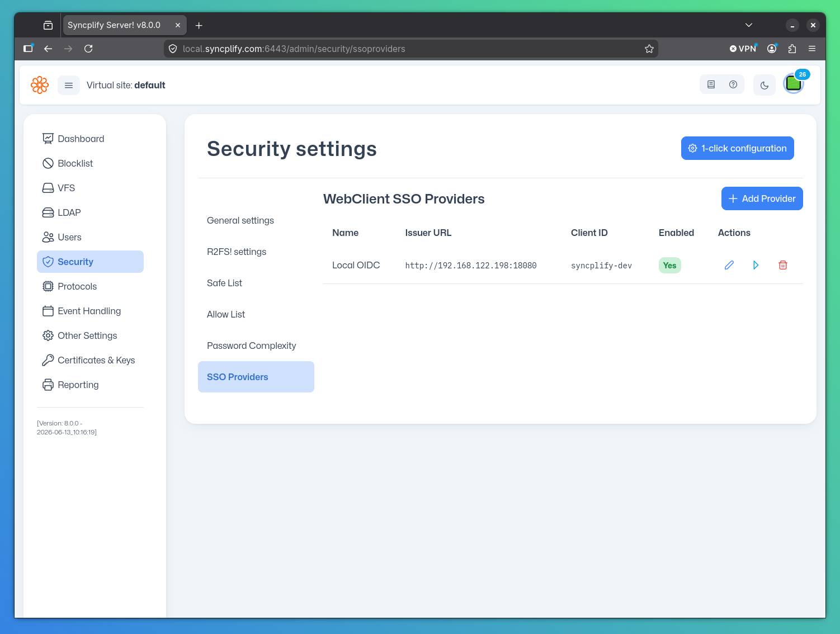
Task: Open the user avatar with 26 badge
Action: coord(794,84)
